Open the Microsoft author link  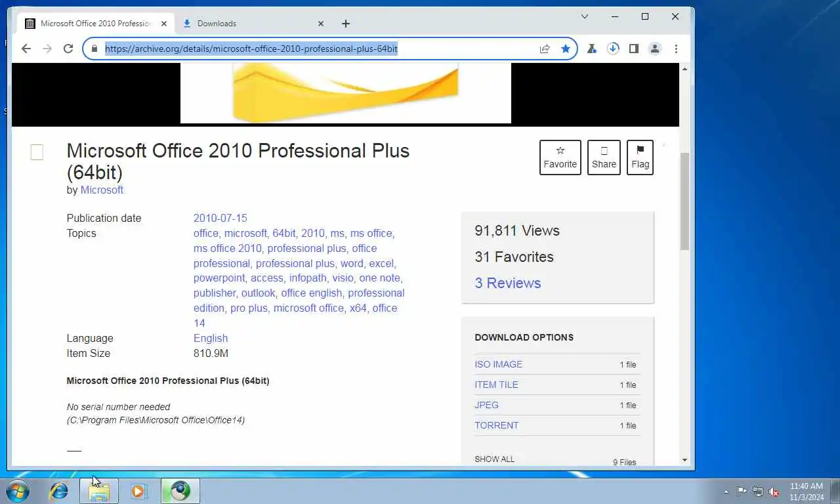pyautogui.click(x=102, y=190)
